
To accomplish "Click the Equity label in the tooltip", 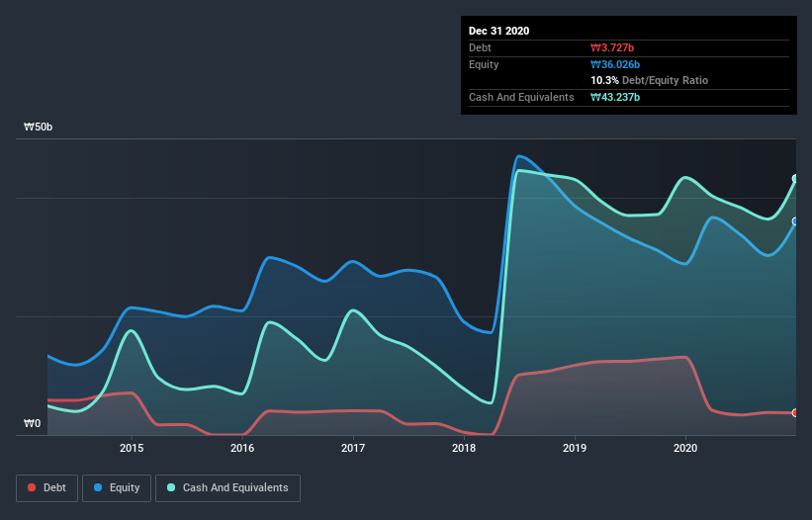I will (484, 64).
